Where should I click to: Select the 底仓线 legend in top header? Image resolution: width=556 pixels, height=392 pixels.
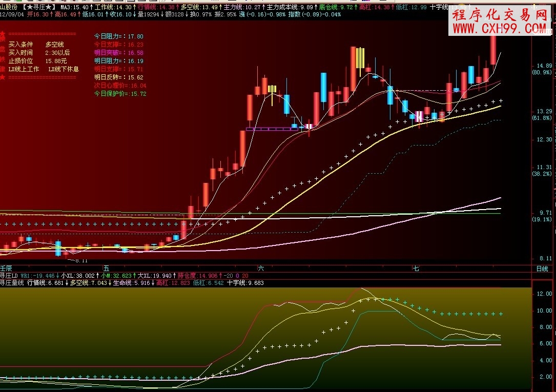click(x=328, y=8)
